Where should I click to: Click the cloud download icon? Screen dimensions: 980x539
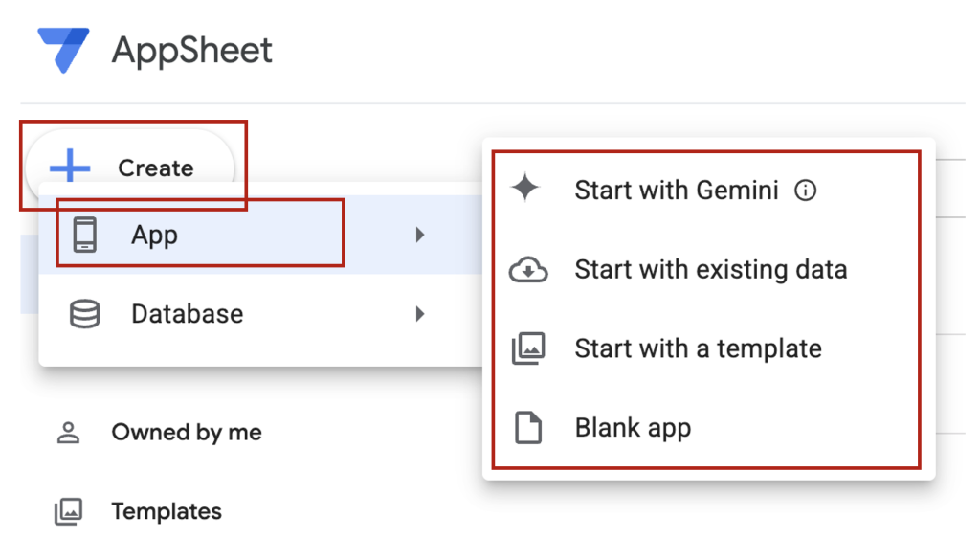point(527,270)
